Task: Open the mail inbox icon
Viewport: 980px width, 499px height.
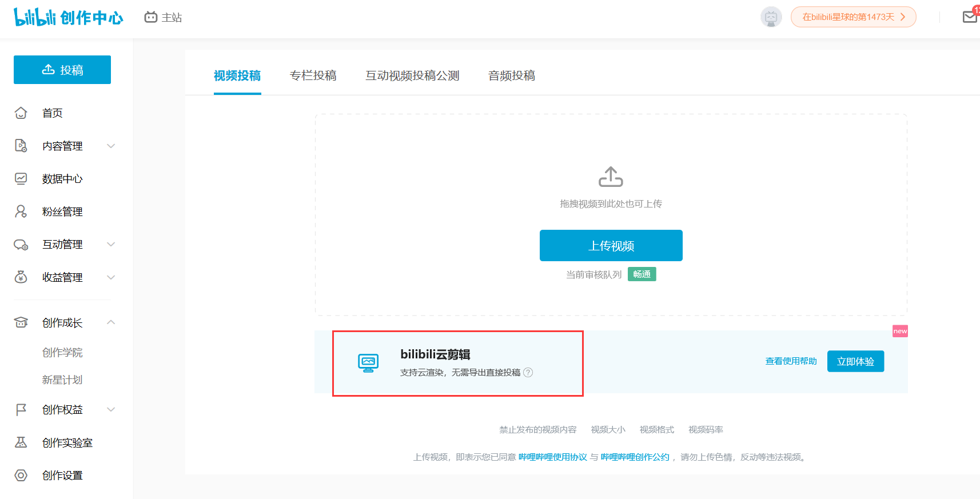Action: [970, 17]
